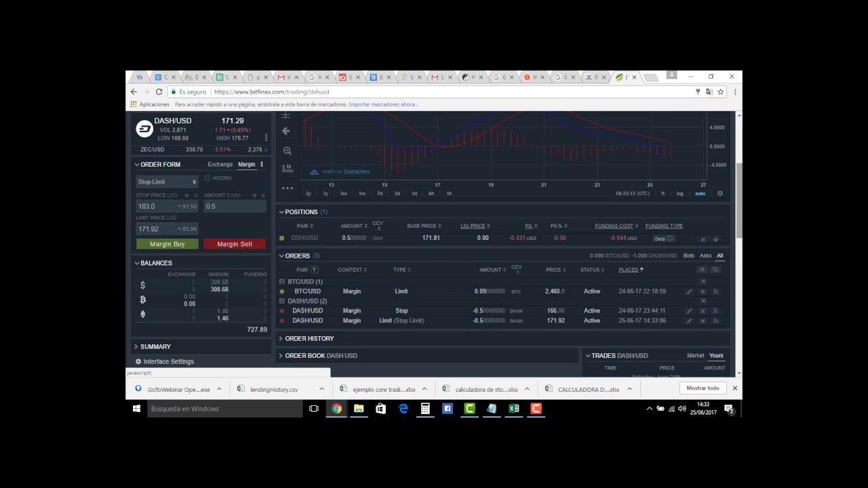Show Market trades tab

pyautogui.click(x=696, y=356)
